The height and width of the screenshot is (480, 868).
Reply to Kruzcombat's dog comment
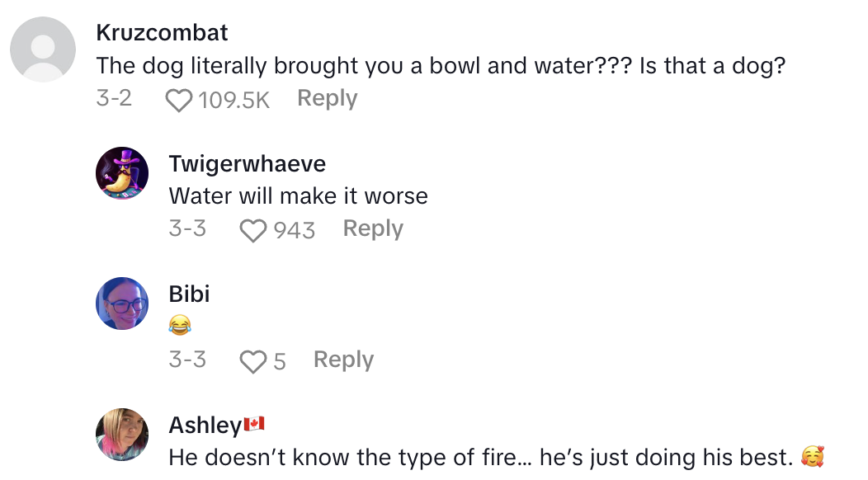[327, 98]
